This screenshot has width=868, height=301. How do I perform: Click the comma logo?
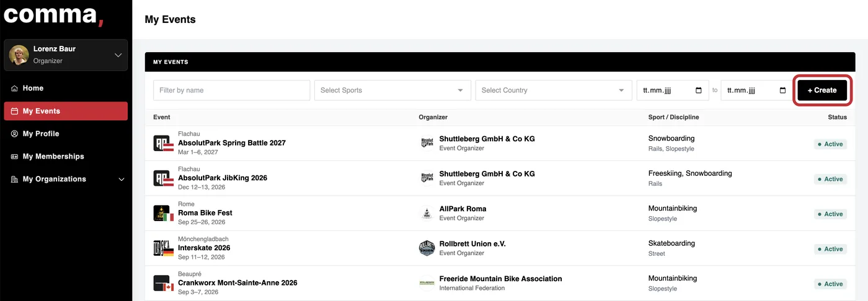[x=54, y=14]
